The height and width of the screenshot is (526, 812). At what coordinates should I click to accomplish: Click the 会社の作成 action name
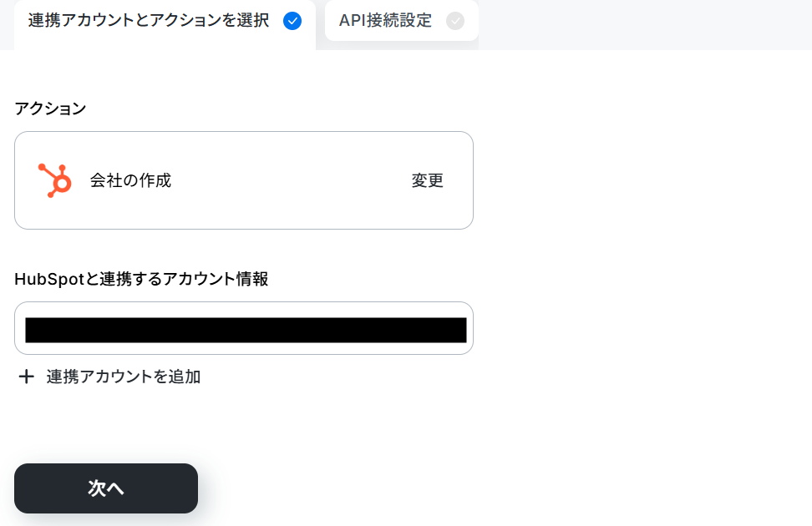(x=130, y=180)
